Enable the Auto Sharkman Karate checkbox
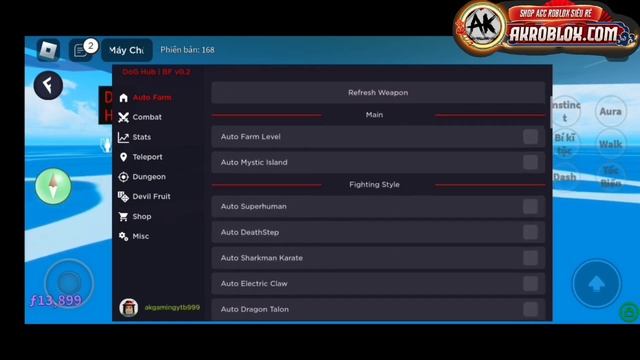The width and height of the screenshot is (640, 360). (x=530, y=258)
